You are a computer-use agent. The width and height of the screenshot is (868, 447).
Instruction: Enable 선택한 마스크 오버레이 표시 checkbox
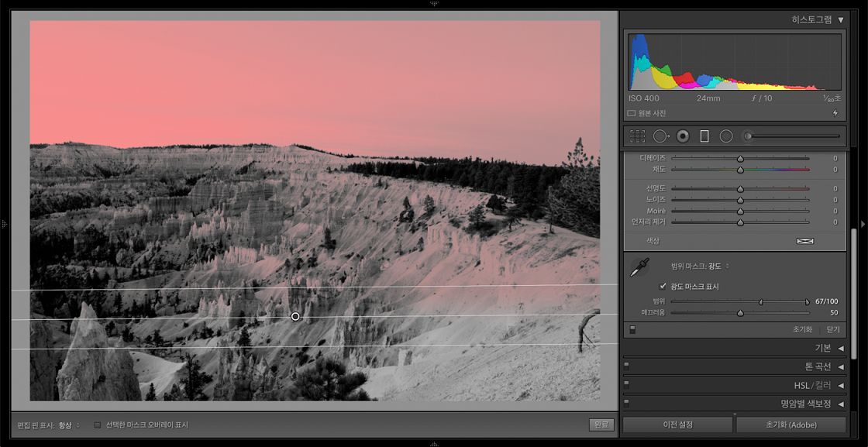click(x=98, y=425)
